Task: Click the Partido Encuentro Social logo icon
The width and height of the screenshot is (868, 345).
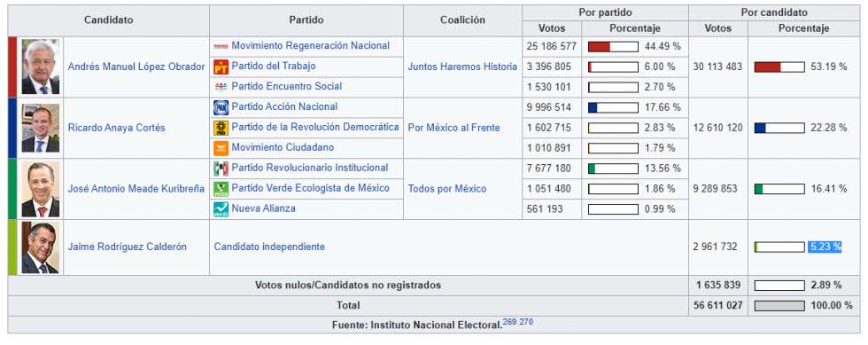Action: pyautogui.click(x=221, y=87)
